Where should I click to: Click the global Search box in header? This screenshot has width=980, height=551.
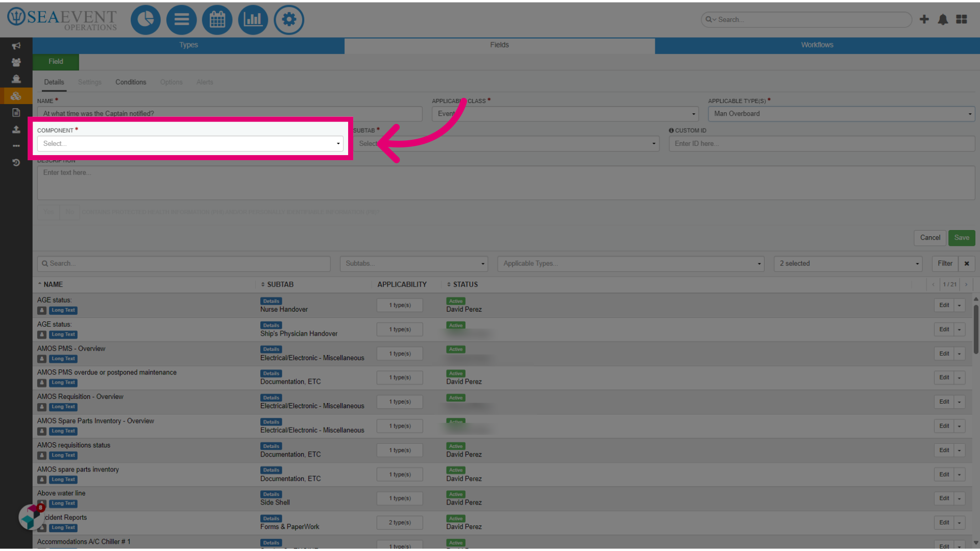[x=806, y=19]
